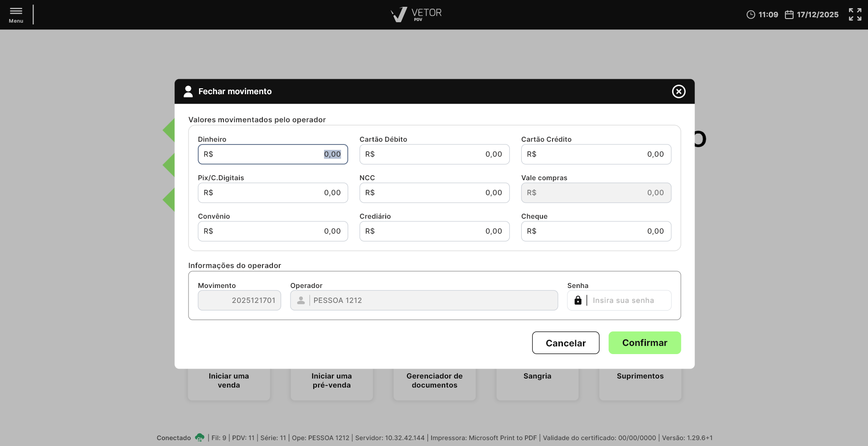Viewport: 868px width, 446px height.
Task: Click the Vetor PDV logo
Action: click(416, 14)
